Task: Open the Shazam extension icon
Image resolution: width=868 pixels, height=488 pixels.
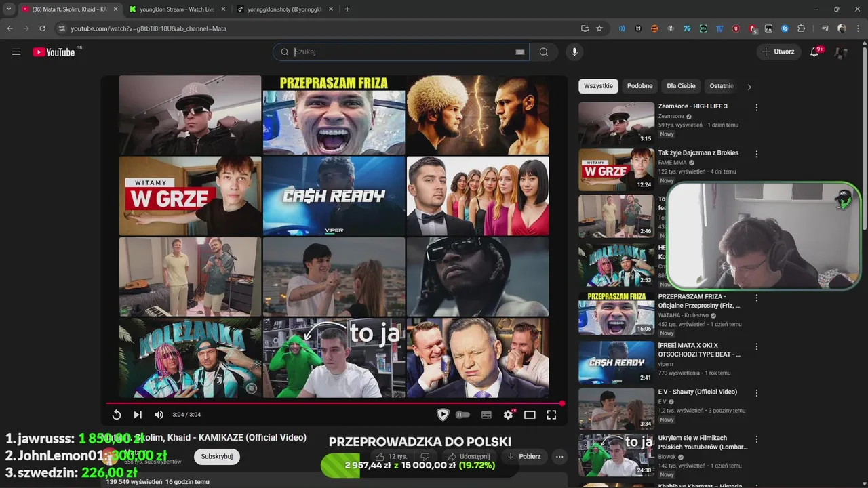Action: coord(785,28)
